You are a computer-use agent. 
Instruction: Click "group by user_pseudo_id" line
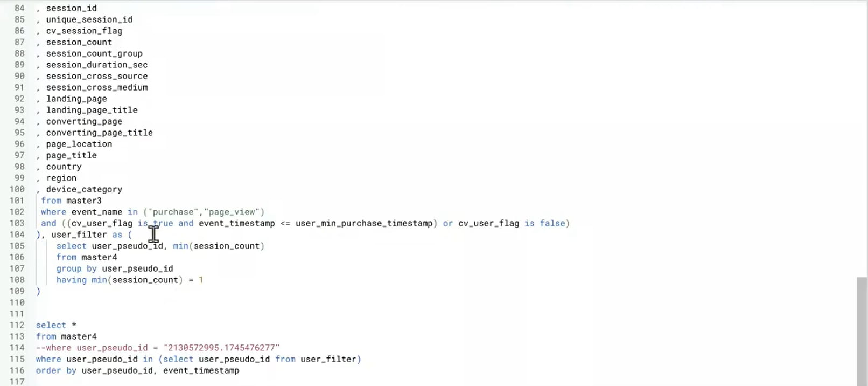[114, 268]
